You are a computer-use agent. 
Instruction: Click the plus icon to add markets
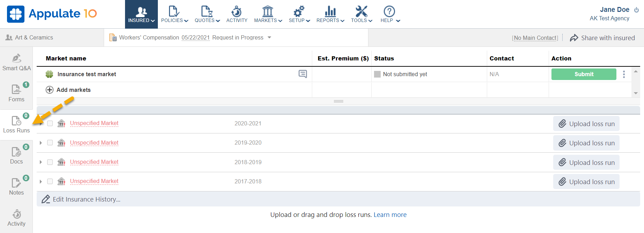point(50,90)
